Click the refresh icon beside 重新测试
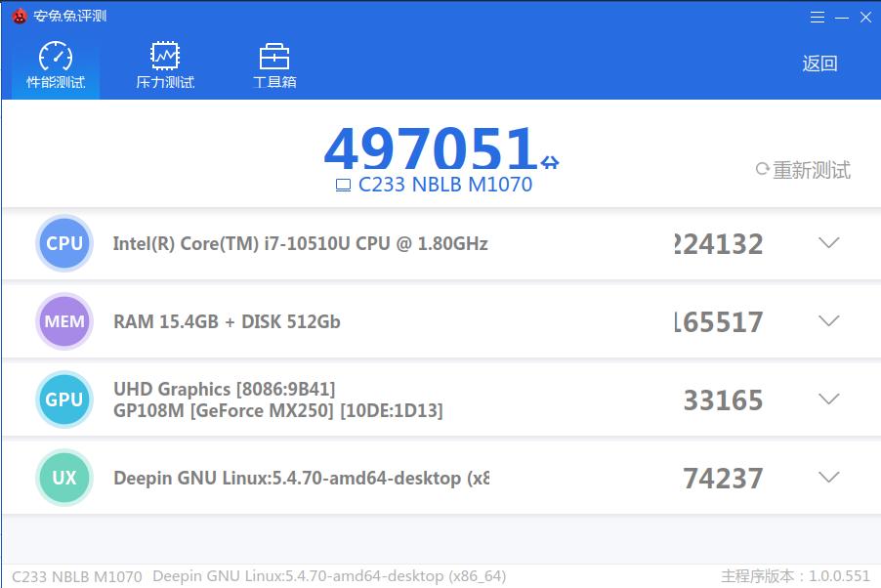This screenshot has width=881, height=588. point(762,169)
